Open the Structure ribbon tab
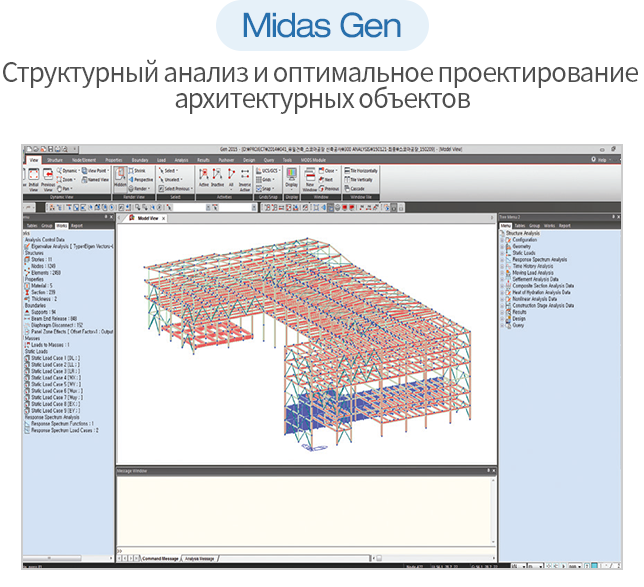Screen dimensions: 644x587 pyautogui.click(x=55, y=160)
